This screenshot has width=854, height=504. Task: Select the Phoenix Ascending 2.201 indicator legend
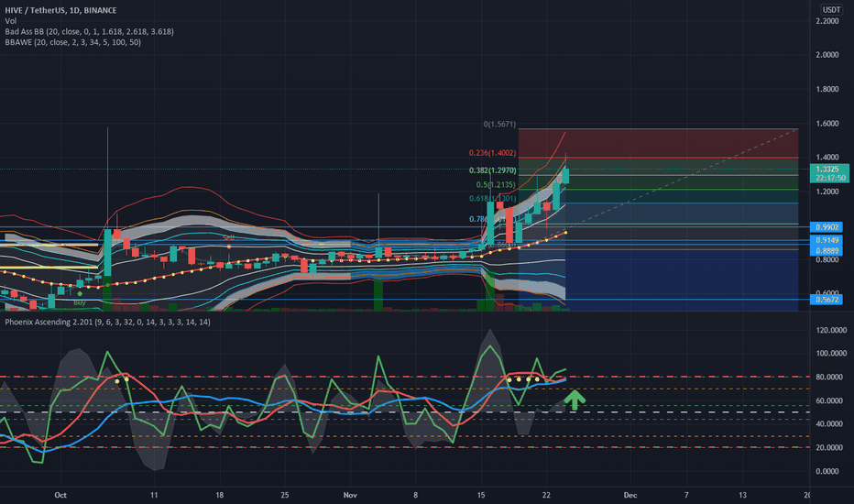click(107, 322)
